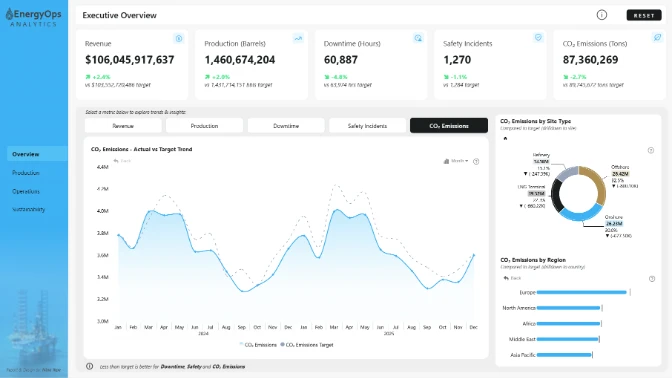Open the Overview page in sidebar
Screen dimensions: 672x378
pyautogui.click(x=37, y=154)
